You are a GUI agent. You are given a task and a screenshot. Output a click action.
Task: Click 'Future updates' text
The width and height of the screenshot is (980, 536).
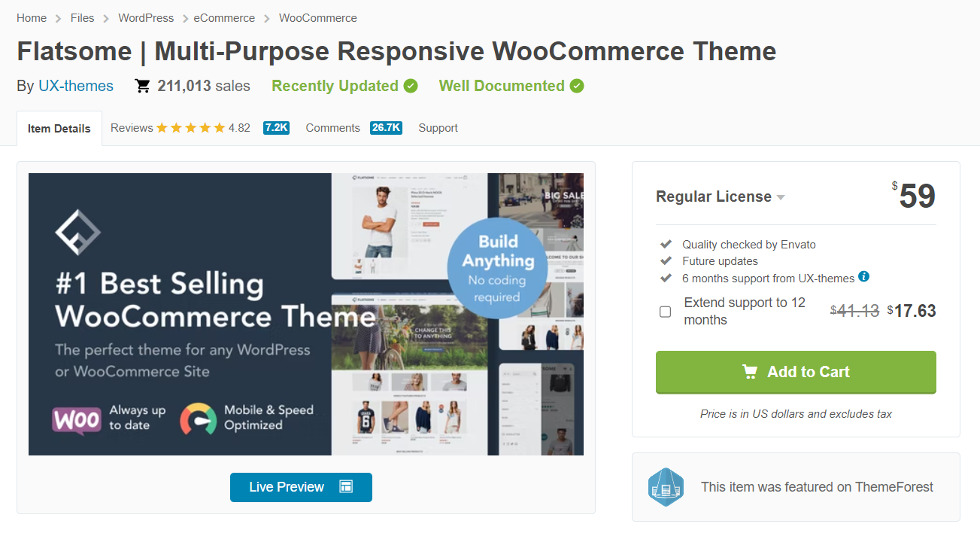coord(720,260)
